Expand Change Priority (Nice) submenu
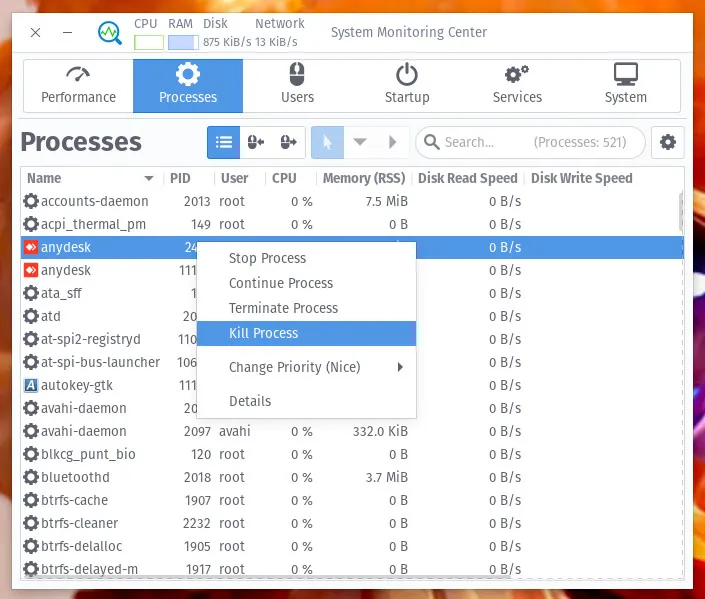The width and height of the screenshot is (705, 599). (306, 367)
